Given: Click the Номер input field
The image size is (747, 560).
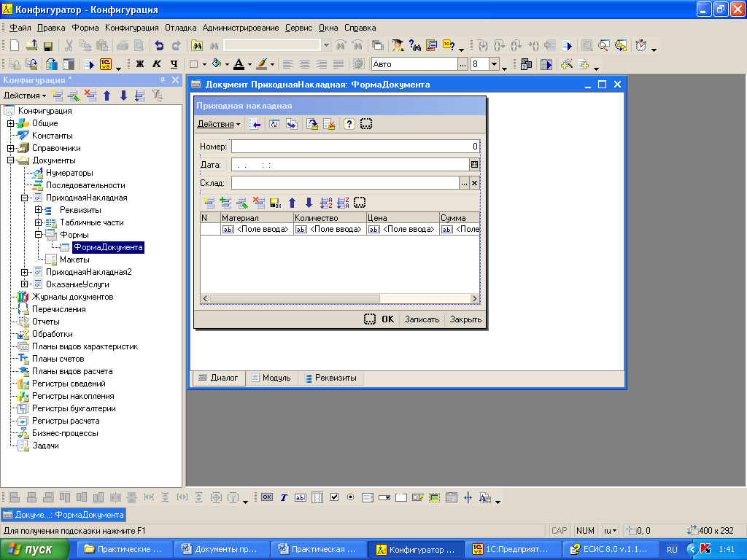Looking at the screenshot, I should (x=355, y=146).
